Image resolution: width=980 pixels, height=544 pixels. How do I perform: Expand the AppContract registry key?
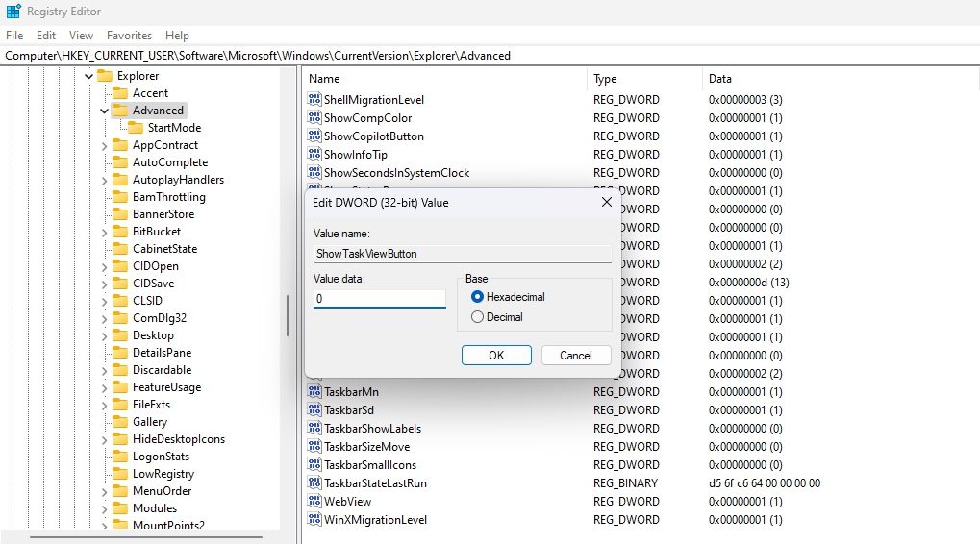click(x=105, y=145)
